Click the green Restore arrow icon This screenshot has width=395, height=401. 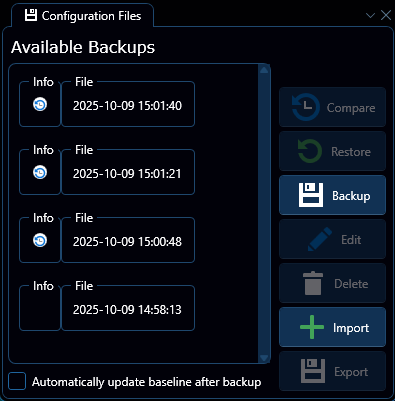tap(310, 151)
